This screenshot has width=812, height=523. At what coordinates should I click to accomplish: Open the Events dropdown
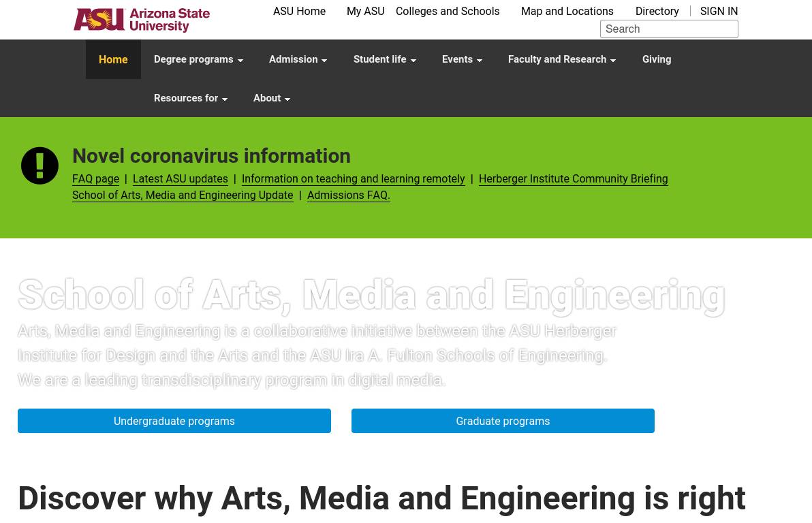coord(462,60)
